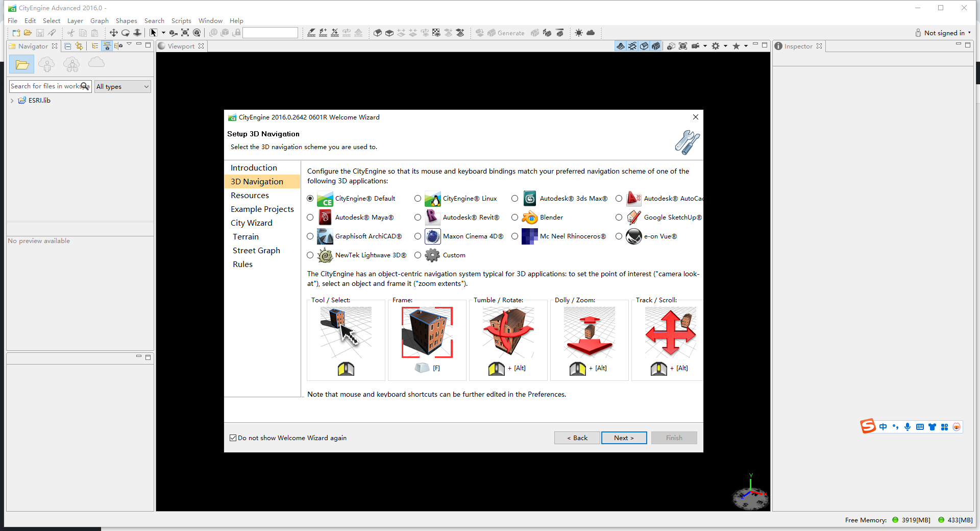Image resolution: width=980 pixels, height=531 pixels.
Task: Select Autodesk Maya navigation scheme
Action: point(310,218)
